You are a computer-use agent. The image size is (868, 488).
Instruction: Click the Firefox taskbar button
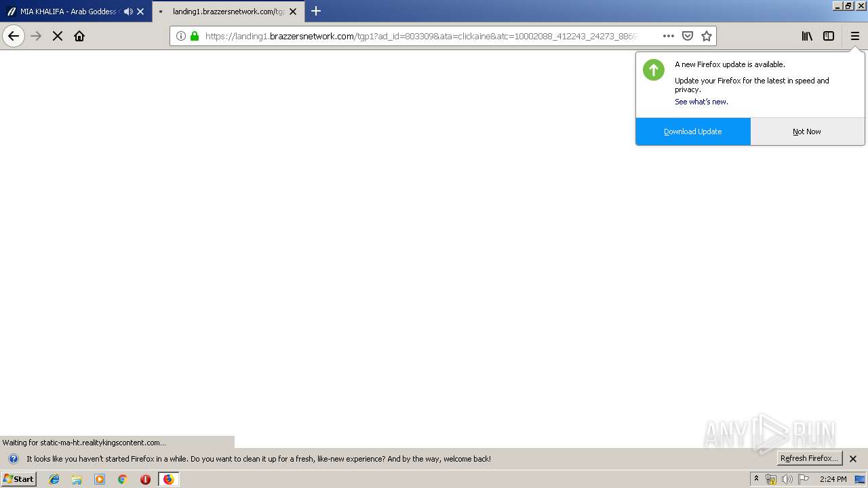[x=168, y=479]
